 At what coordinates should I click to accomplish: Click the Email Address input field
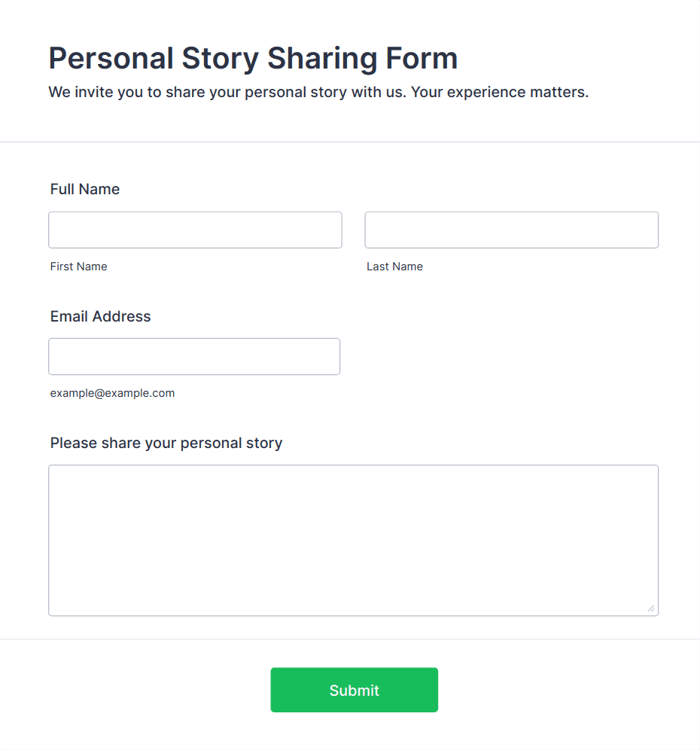pyautogui.click(x=194, y=356)
